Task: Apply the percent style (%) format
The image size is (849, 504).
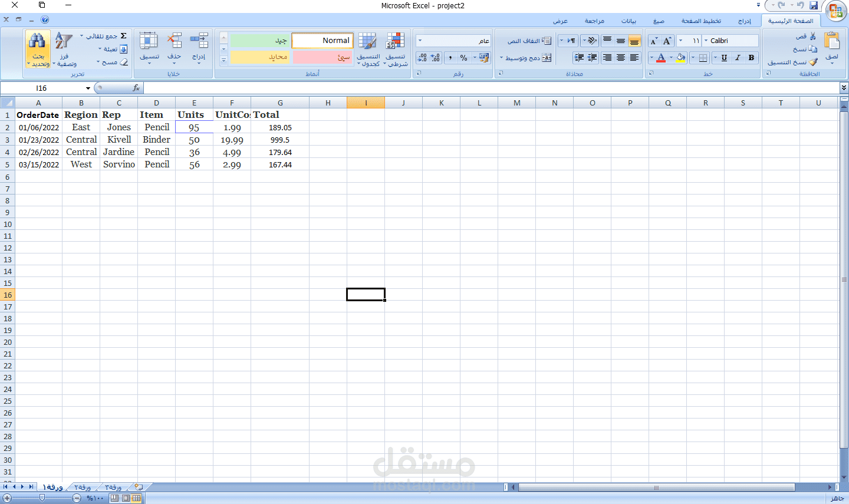Action: pos(464,58)
